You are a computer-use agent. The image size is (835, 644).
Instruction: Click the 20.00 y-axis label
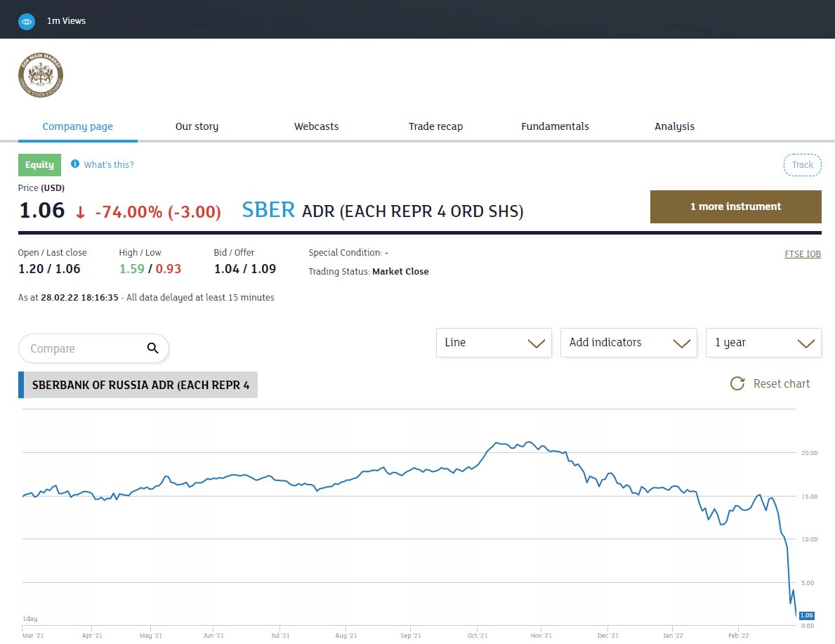click(x=810, y=453)
